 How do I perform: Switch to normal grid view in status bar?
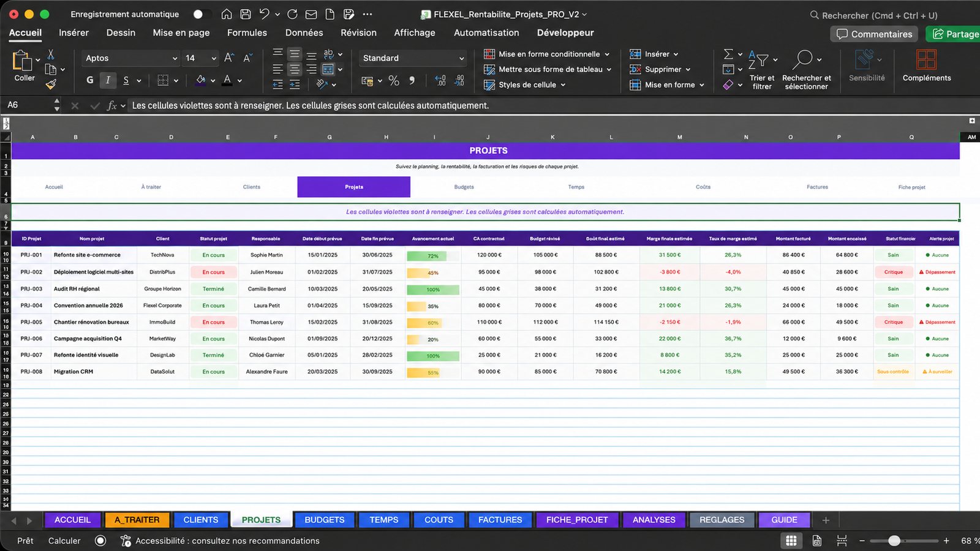pyautogui.click(x=791, y=541)
